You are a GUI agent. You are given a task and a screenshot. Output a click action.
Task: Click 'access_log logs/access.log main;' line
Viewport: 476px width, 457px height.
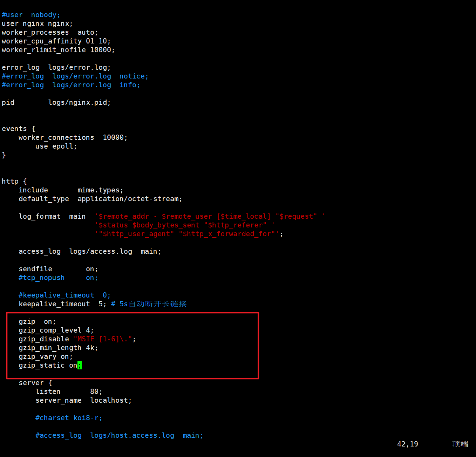[90, 252]
